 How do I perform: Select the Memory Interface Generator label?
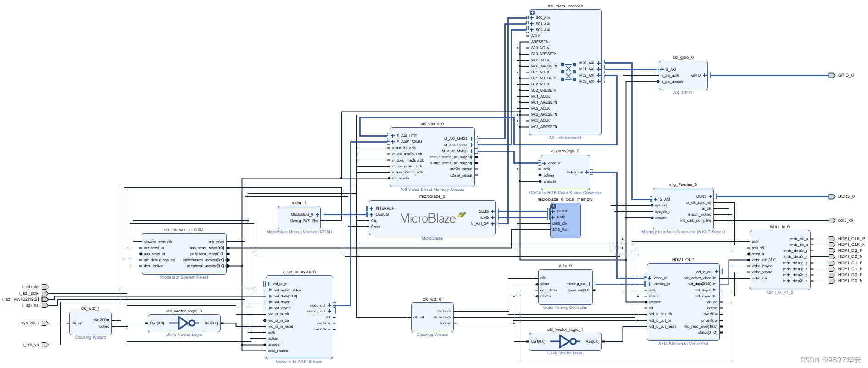click(x=683, y=232)
